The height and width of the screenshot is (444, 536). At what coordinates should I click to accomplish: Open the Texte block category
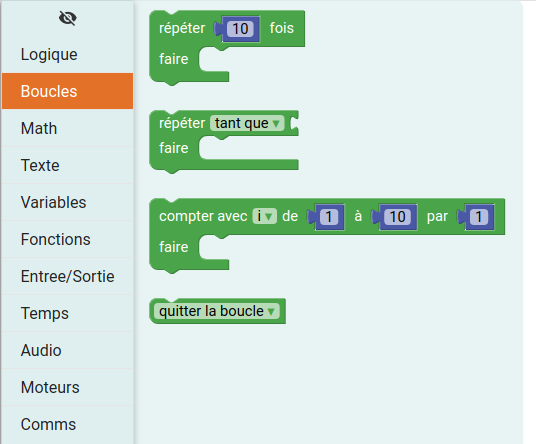[67, 165]
